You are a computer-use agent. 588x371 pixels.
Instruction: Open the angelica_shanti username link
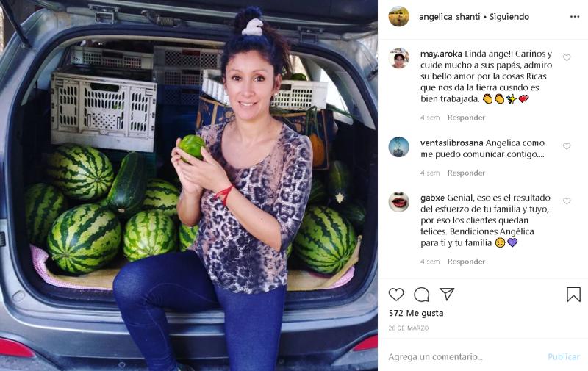[x=449, y=17]
